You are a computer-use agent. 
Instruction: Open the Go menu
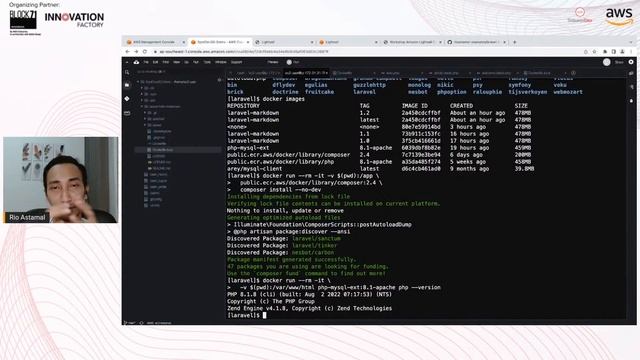(187, 62)
